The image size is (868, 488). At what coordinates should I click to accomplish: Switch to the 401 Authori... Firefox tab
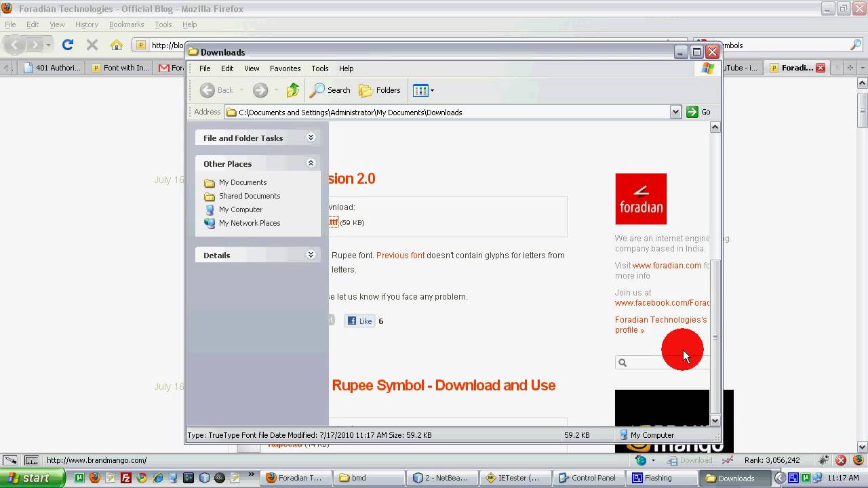51,68
